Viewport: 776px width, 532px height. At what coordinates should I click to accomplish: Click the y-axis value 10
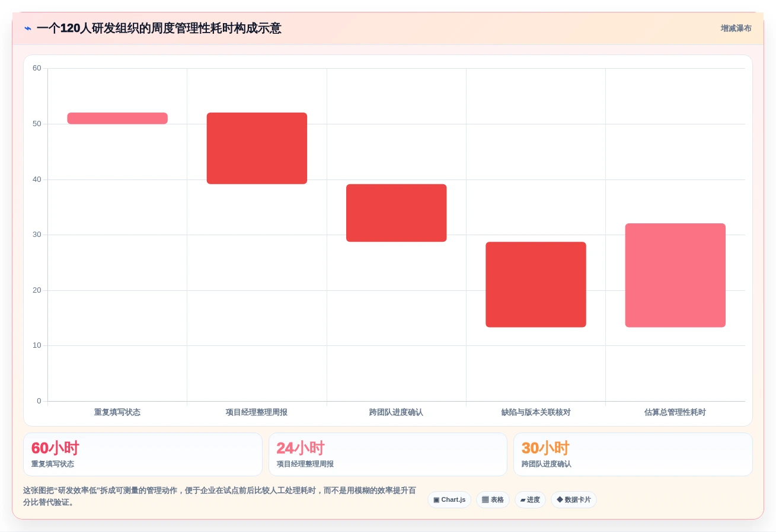tap(37, 345)
